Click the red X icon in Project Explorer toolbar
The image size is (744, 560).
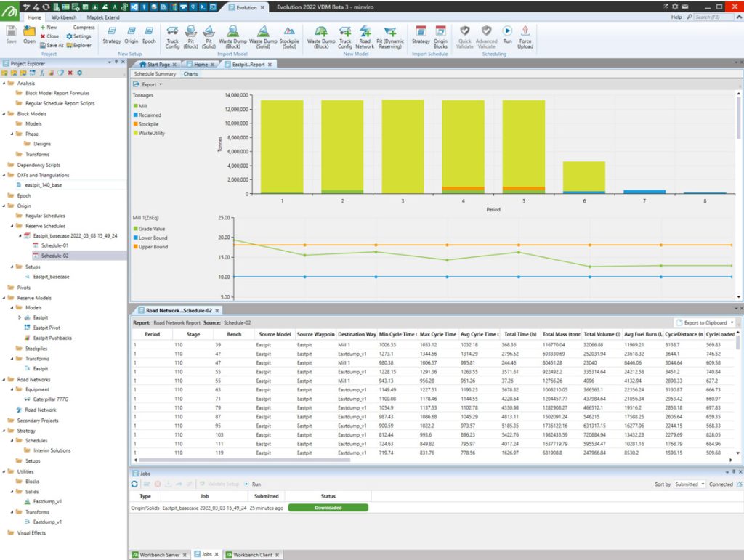pyautogui.click(x=70, y=73)
